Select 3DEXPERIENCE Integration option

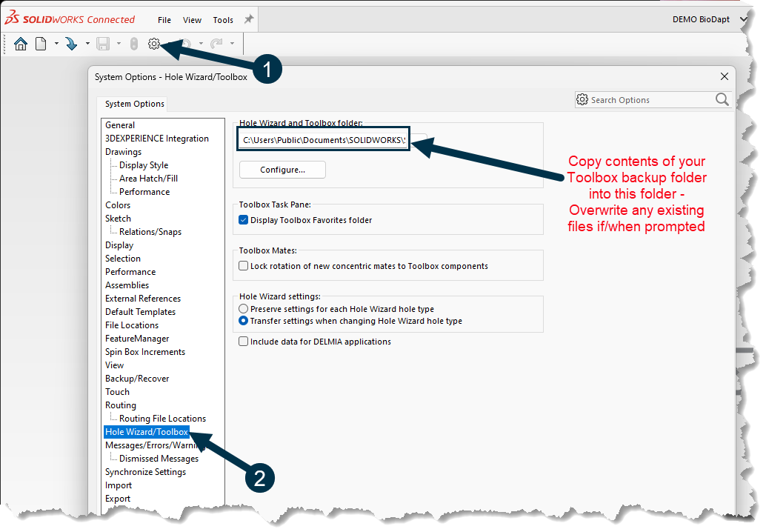(x=157, y=139)
